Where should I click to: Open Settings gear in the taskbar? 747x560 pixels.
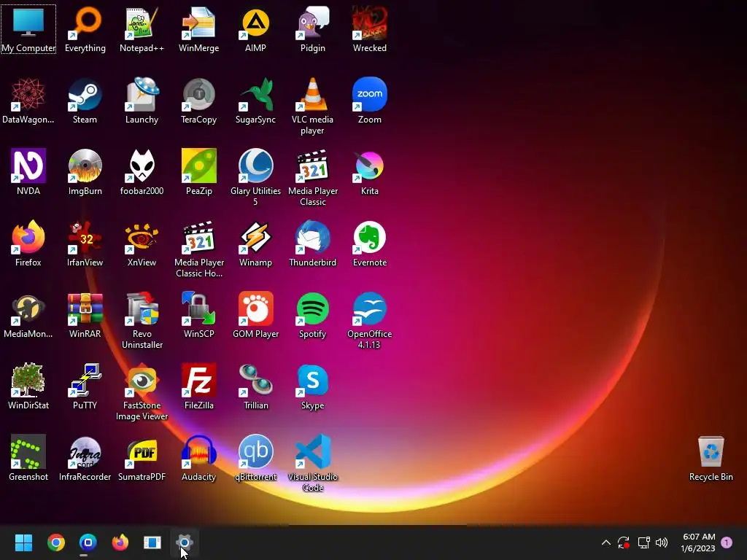tap(185, 542)
